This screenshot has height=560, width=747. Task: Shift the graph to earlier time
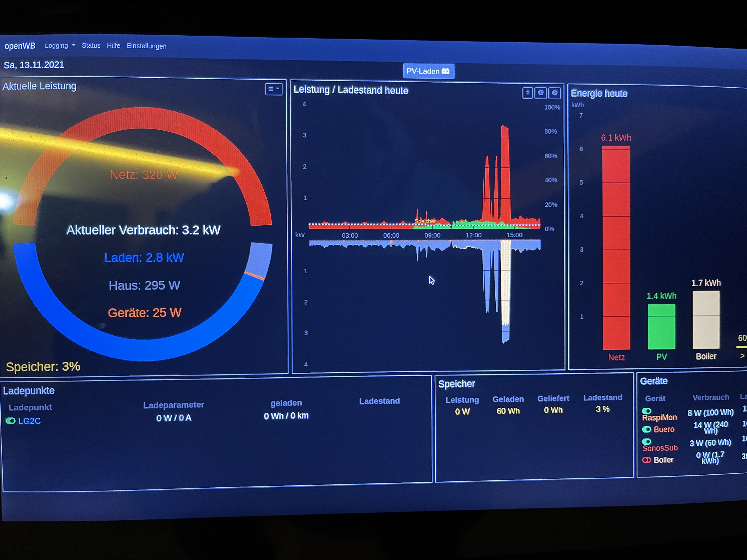[x=541, y=93]
